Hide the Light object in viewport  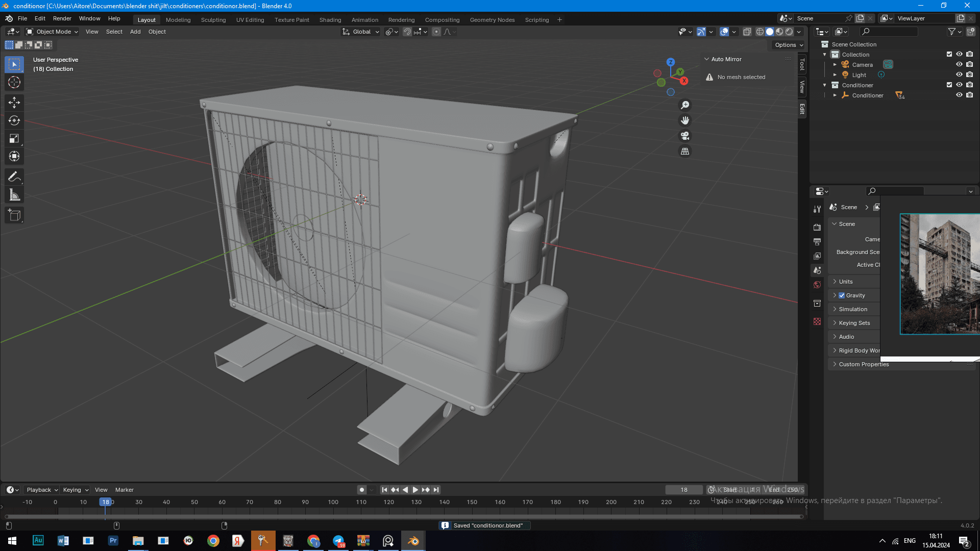tap(959, 75)
